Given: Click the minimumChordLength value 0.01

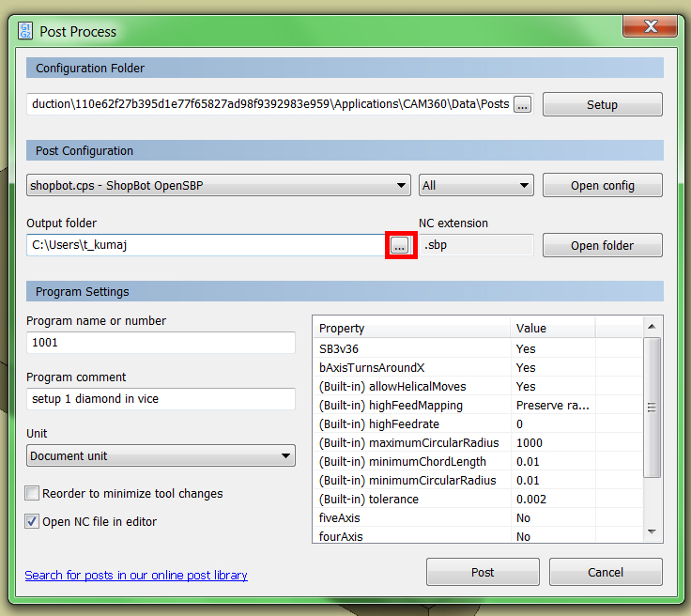Looking at the screenshot, I should [x=528, y=462].
